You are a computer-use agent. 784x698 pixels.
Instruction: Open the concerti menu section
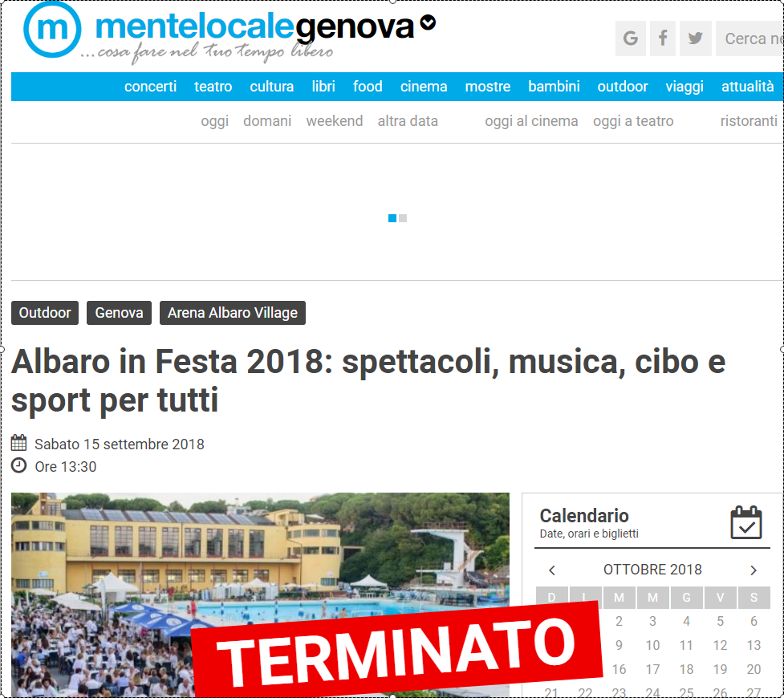151,87
